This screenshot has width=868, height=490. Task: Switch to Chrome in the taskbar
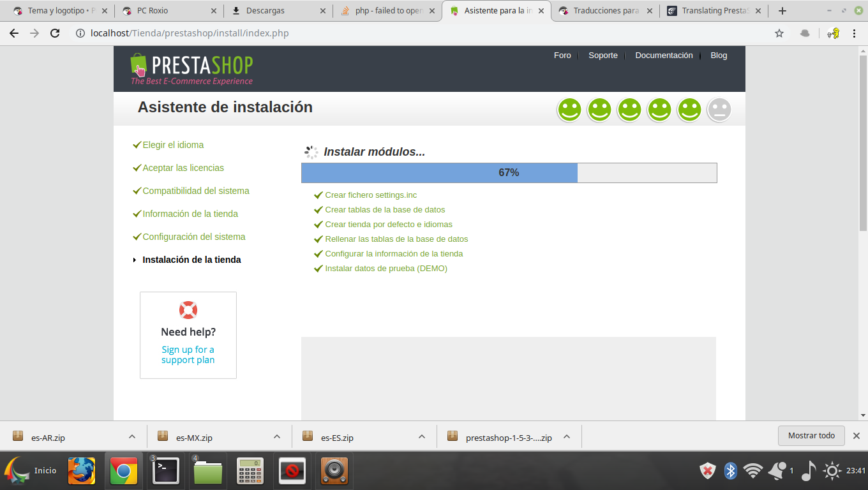(123, 471)
